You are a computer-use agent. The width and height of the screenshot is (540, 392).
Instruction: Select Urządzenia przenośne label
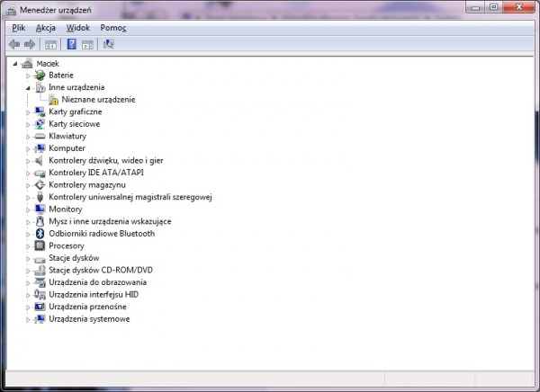(88, 307)
